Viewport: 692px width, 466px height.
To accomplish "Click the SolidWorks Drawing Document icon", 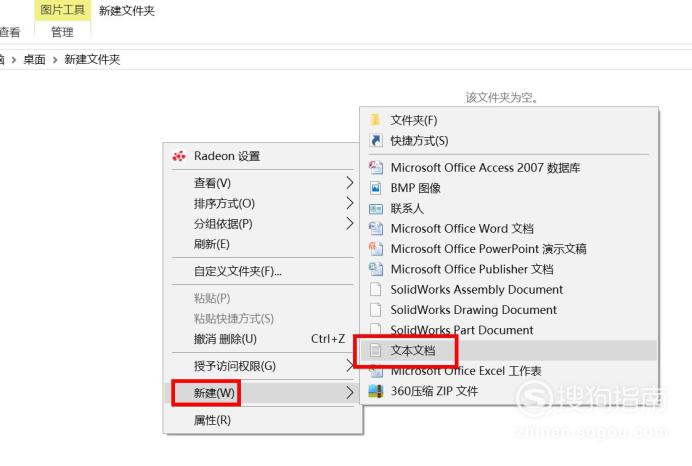I will (376, 310).
